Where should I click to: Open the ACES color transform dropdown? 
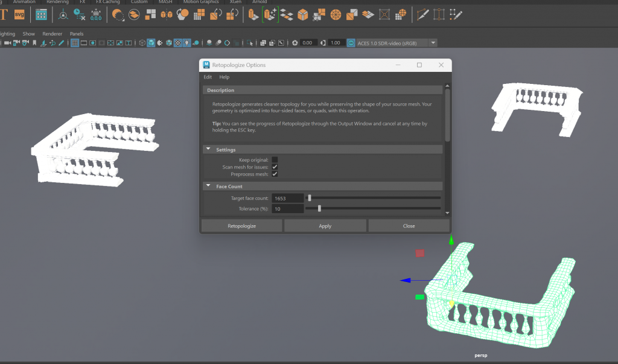point(432,43)
